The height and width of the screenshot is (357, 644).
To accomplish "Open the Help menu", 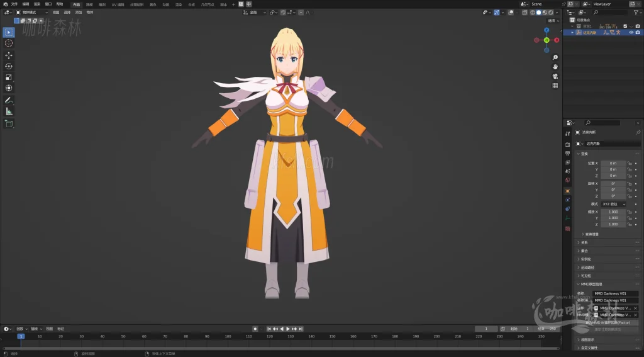I will [x=60, y=4].
